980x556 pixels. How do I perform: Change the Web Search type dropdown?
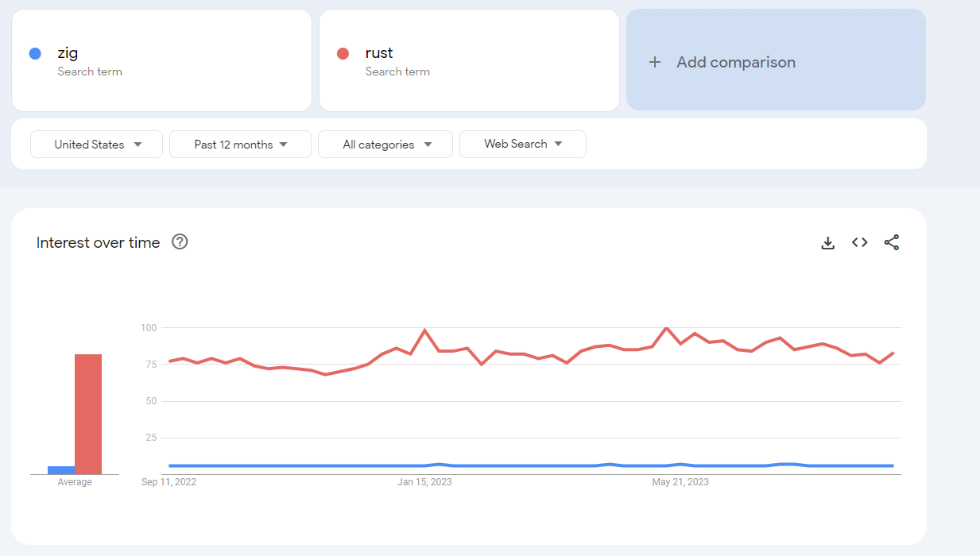coord(523,144)
